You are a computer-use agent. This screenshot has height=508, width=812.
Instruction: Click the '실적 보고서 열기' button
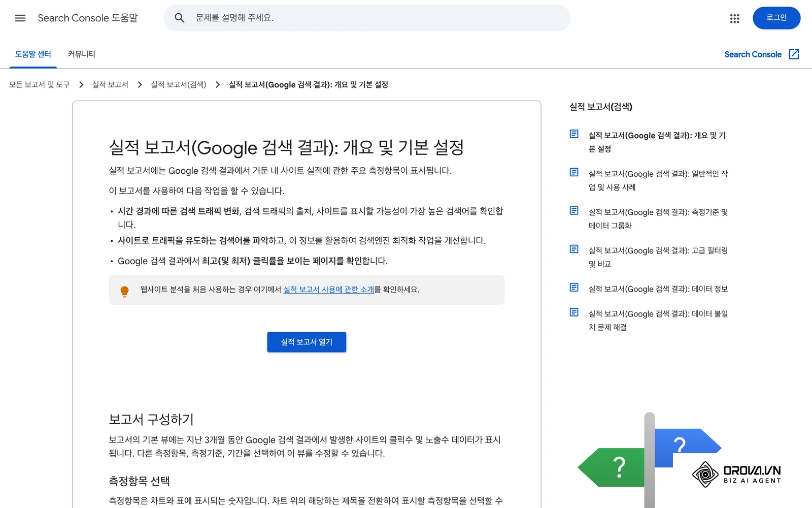click(307, 342)
